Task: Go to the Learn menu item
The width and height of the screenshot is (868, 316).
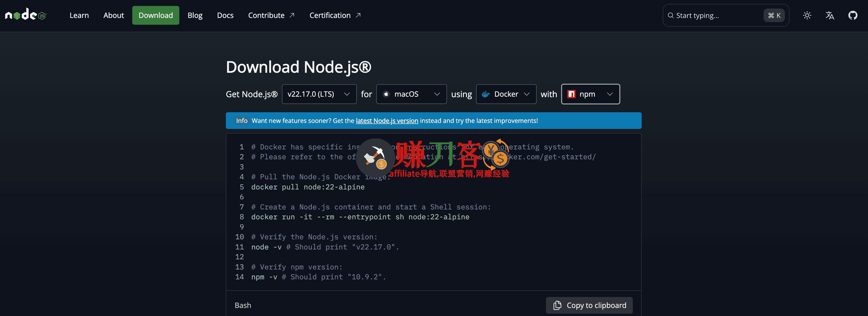Action: click(79, 16)
